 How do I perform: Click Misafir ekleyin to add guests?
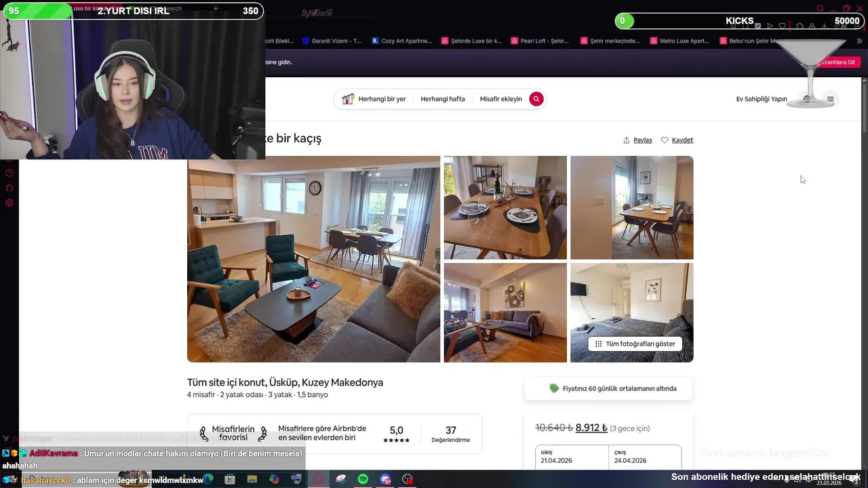pyautogui.click(x=501, y=99)
